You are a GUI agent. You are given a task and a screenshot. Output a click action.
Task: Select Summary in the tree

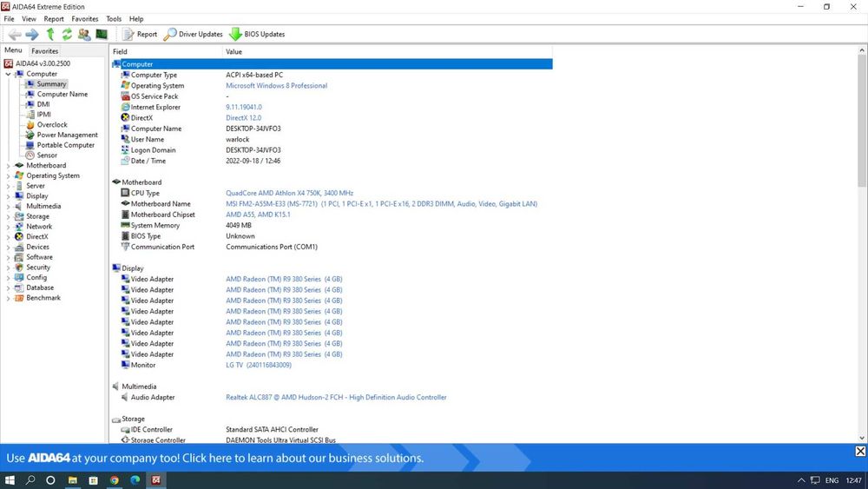[51, 84]
